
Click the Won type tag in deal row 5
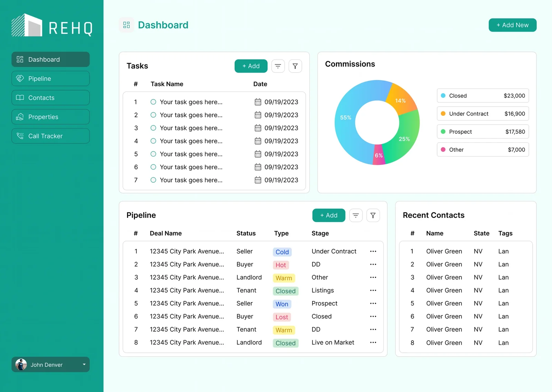282,304
